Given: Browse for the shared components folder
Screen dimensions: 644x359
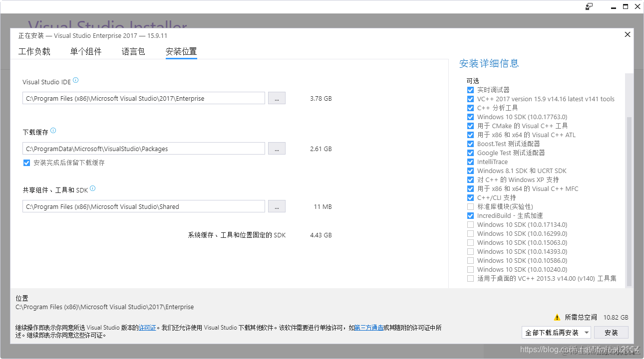Looking at the screenshot, I should 277,206.
